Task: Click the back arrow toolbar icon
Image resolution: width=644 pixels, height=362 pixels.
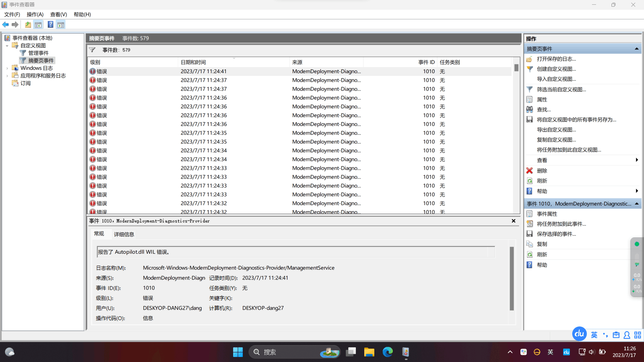Action: (5, 24)
